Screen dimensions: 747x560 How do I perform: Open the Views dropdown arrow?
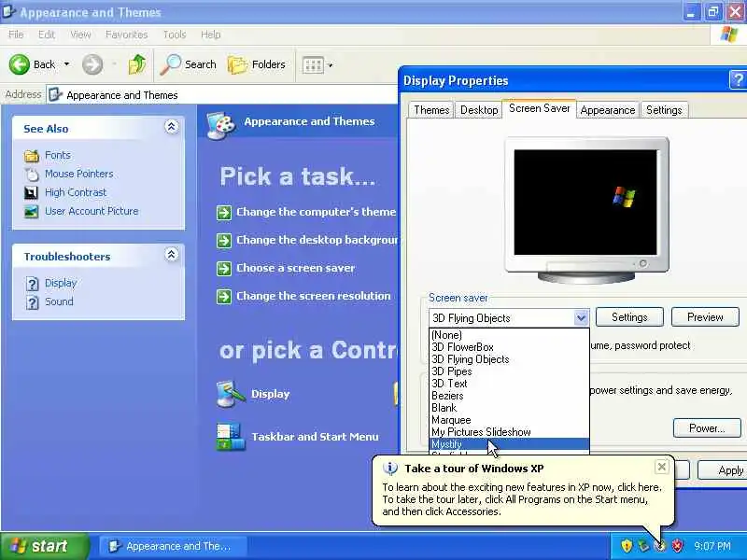[331, 64]
